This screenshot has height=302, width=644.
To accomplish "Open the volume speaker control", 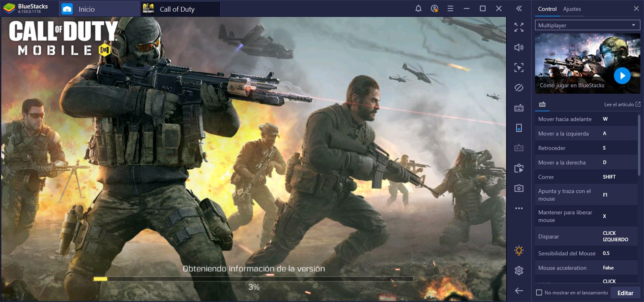I will click(x=519, y=47).
